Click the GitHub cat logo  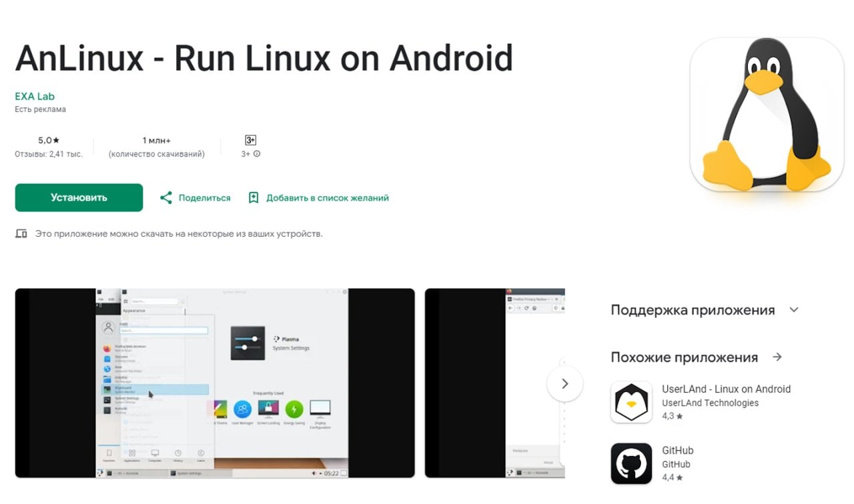pos(631,463)
